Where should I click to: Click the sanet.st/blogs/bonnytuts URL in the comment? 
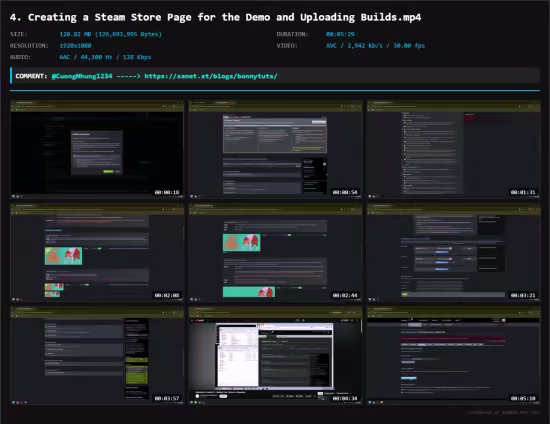(x=211, y=76)
